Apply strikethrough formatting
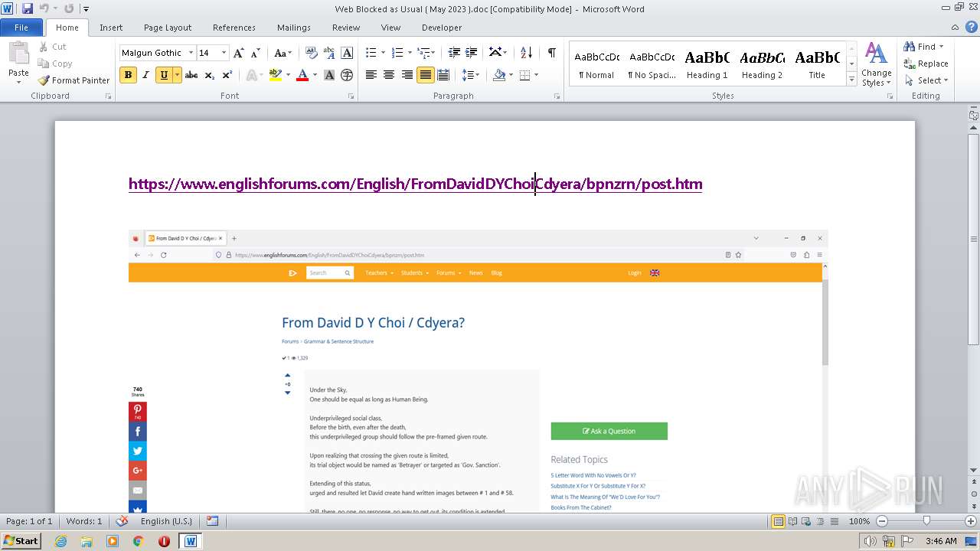This screenshot has width=980, height=551. tap(191, 75)
